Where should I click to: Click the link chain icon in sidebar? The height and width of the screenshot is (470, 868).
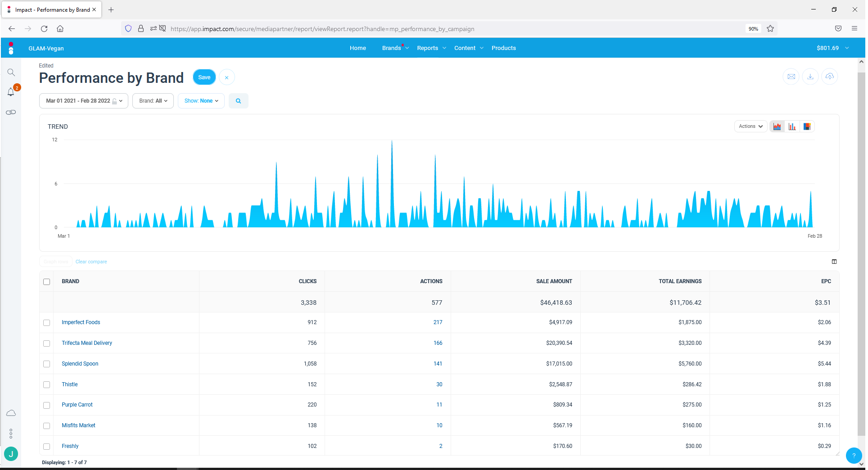pos(11,112)
